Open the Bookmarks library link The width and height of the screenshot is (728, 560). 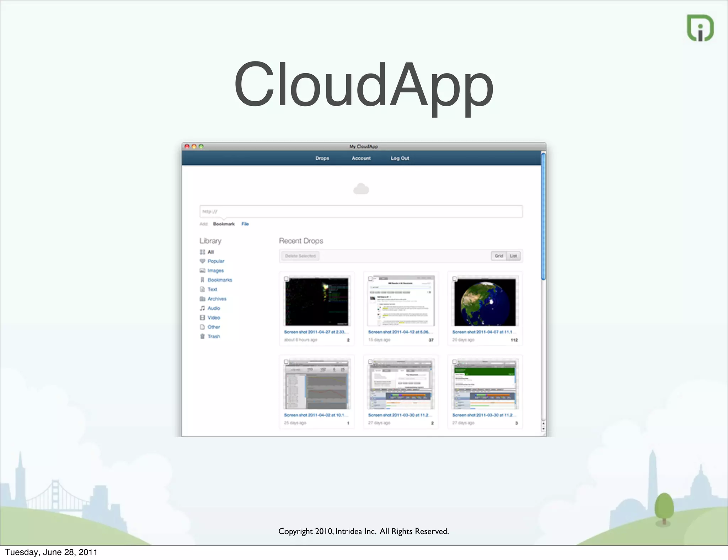(x=220, y=280)
